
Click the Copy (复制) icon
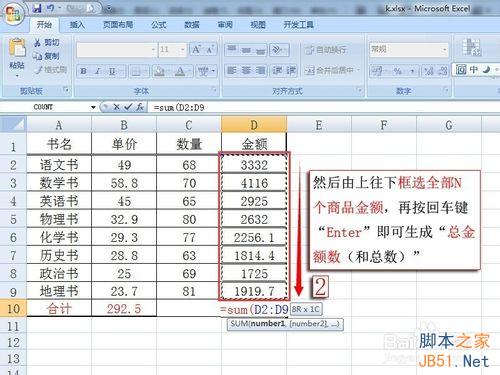tap(37, 56)
